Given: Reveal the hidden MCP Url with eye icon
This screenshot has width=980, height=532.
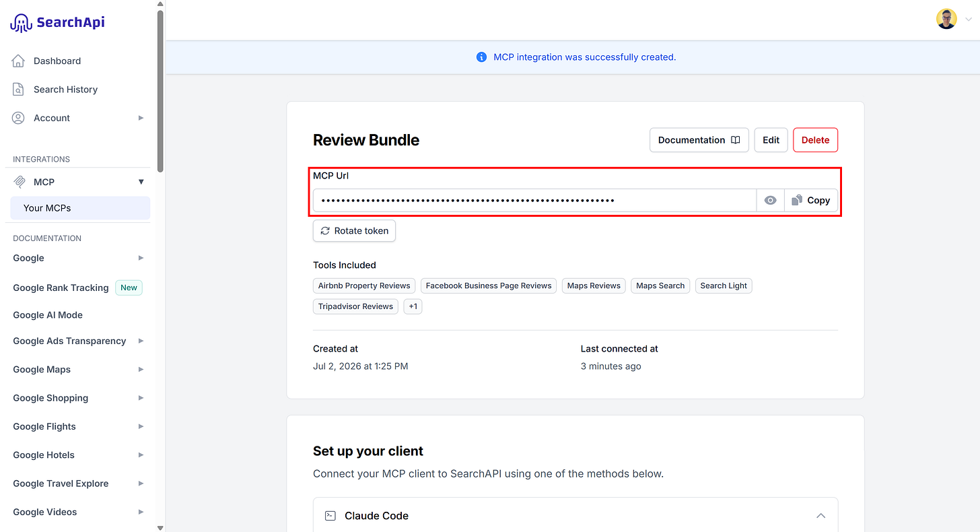Looking at the screenshot, I should 771,201.
